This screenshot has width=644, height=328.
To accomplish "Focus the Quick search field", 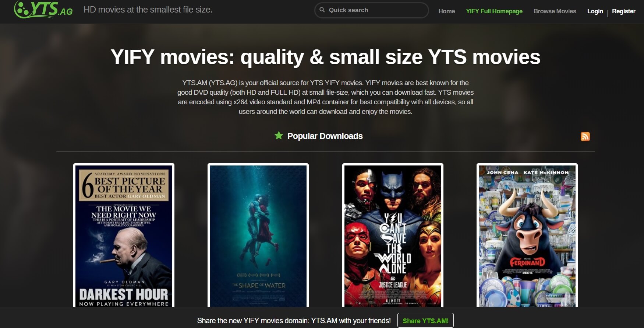I will click(372, 10).
